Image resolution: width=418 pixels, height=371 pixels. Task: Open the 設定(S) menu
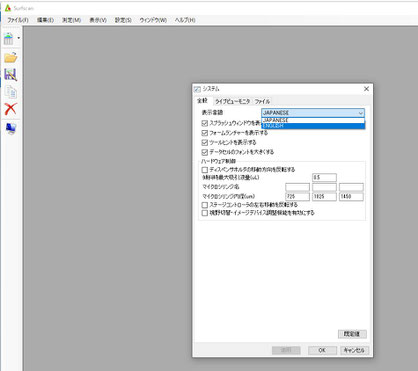tap(123, 20)
